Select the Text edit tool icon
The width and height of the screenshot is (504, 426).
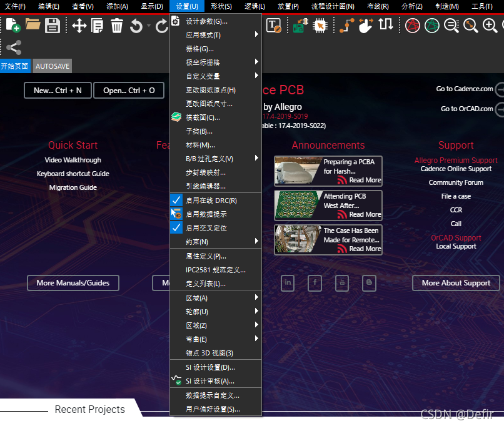[x=274, y=26]
